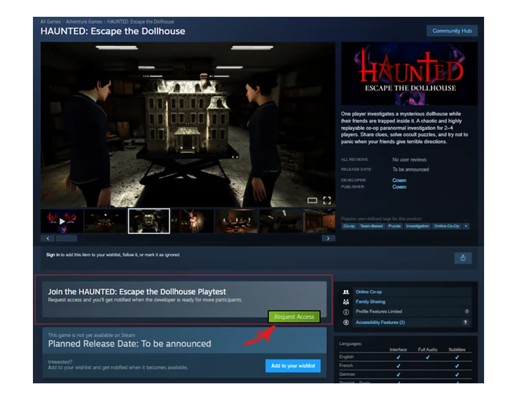Open the Co-op tag

pyautogui.click(x=349, y=226)
